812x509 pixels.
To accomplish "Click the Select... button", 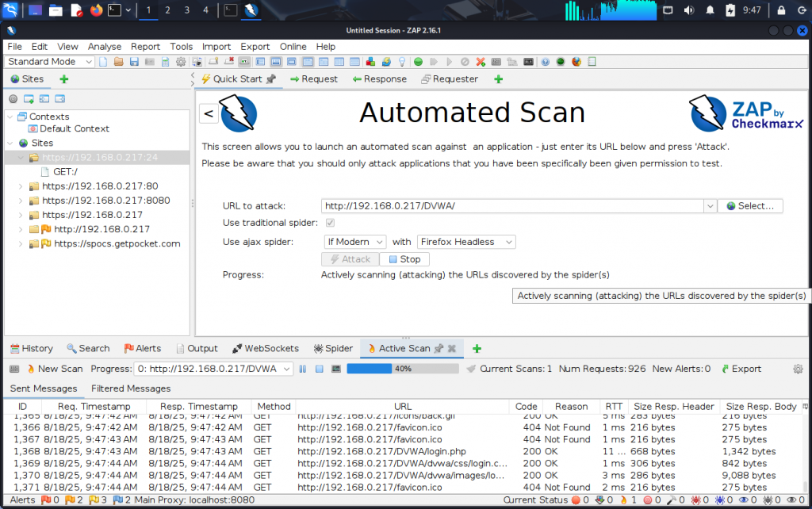I will pyautogui.click(x=749, y=206).
